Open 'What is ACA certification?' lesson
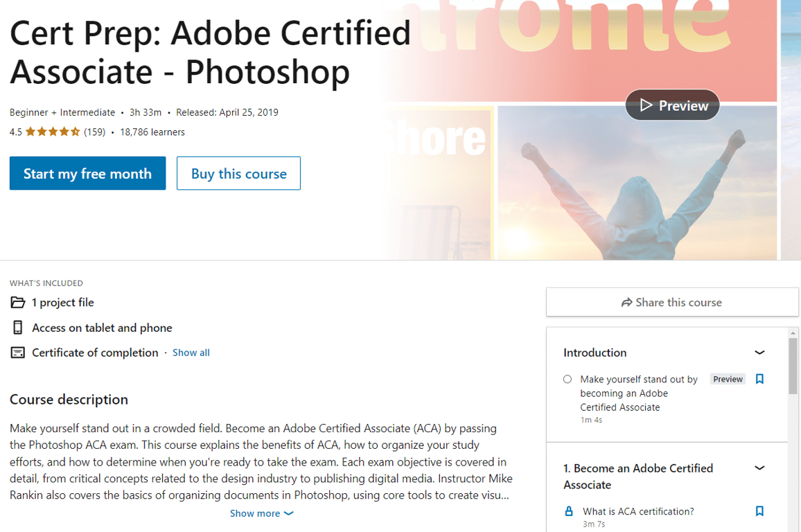The image size is (801, 532). [638, 511]
